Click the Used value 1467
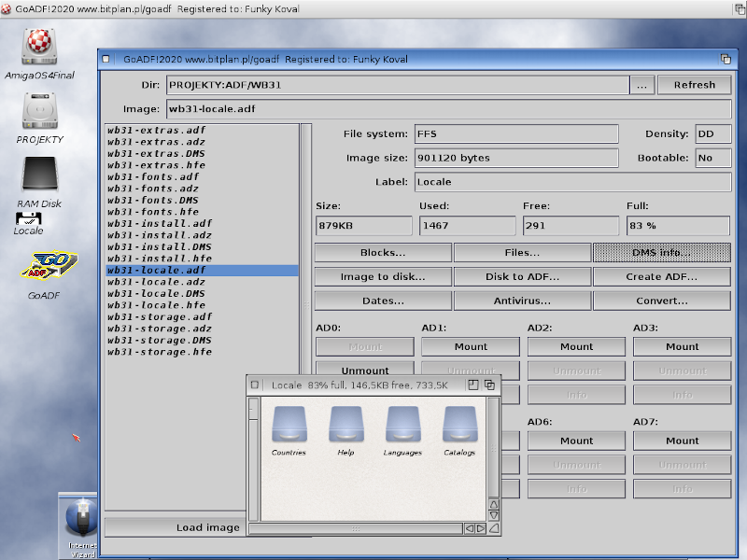 (468, 226)
